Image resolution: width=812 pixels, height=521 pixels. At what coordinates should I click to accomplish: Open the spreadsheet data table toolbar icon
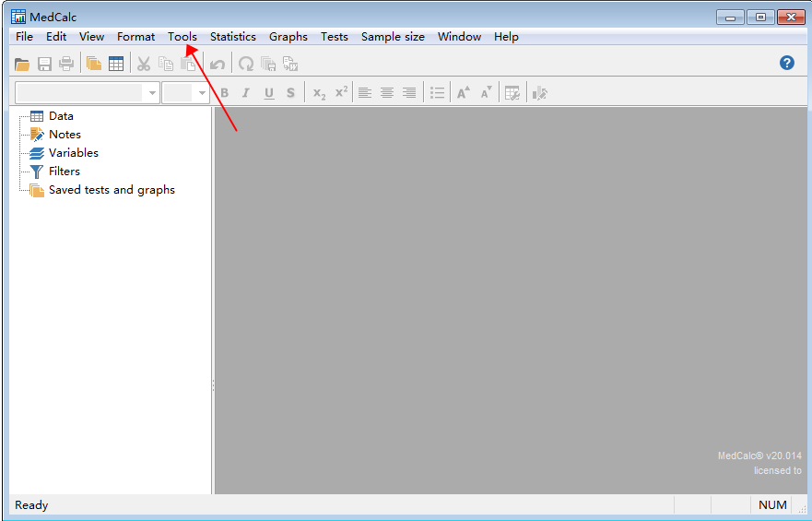pyautogui.click(x=116, y=65)
